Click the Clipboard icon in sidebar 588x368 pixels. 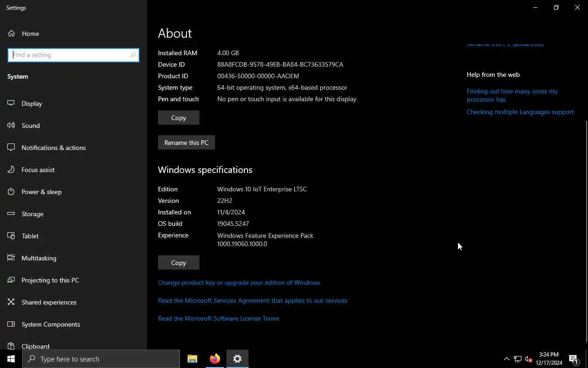click(11, 346)
